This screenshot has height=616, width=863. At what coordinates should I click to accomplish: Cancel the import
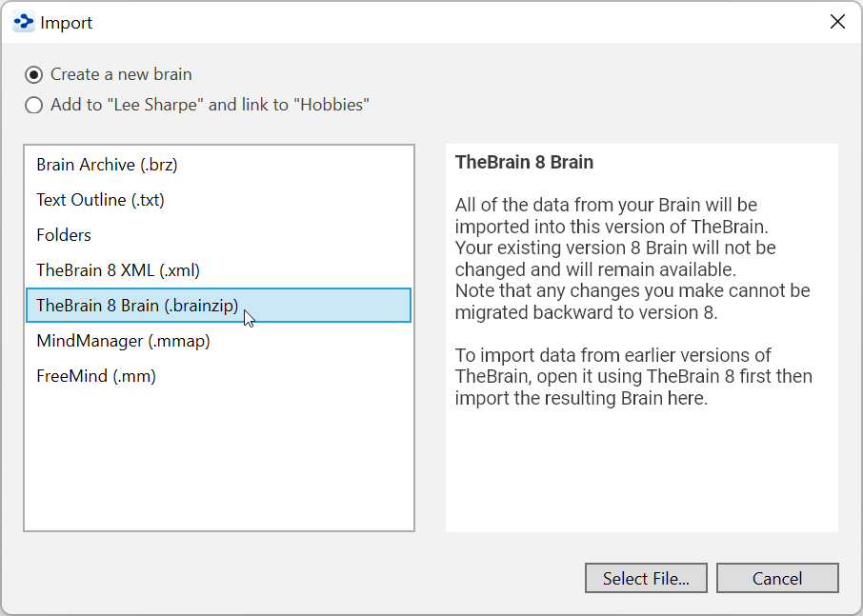coord(777,578)
